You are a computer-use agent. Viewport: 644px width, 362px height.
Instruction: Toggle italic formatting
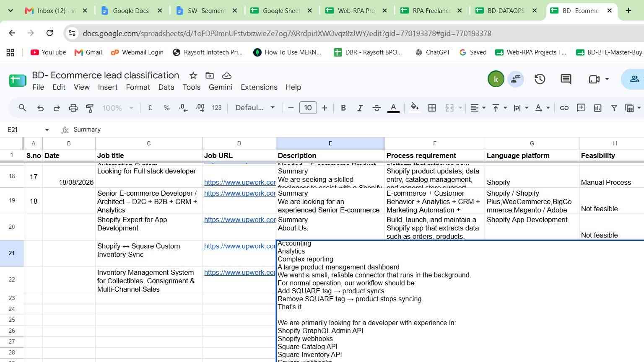tap(360, 108)
